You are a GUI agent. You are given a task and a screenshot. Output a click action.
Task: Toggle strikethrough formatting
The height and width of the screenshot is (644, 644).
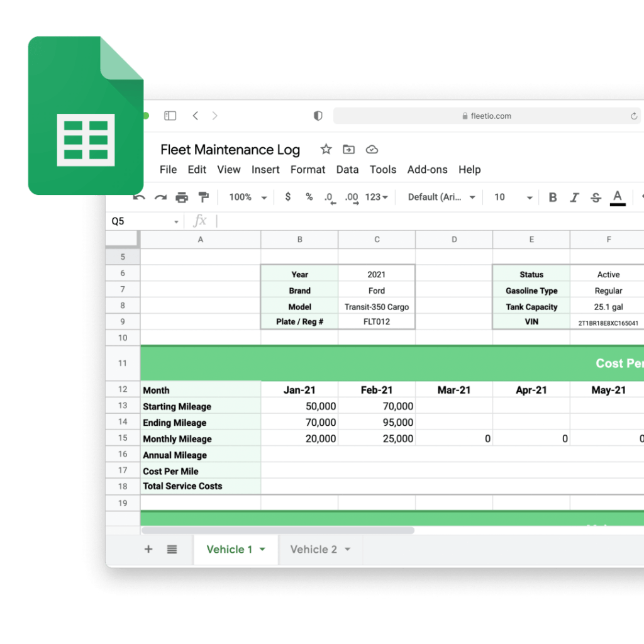click(x=596, y=197)
